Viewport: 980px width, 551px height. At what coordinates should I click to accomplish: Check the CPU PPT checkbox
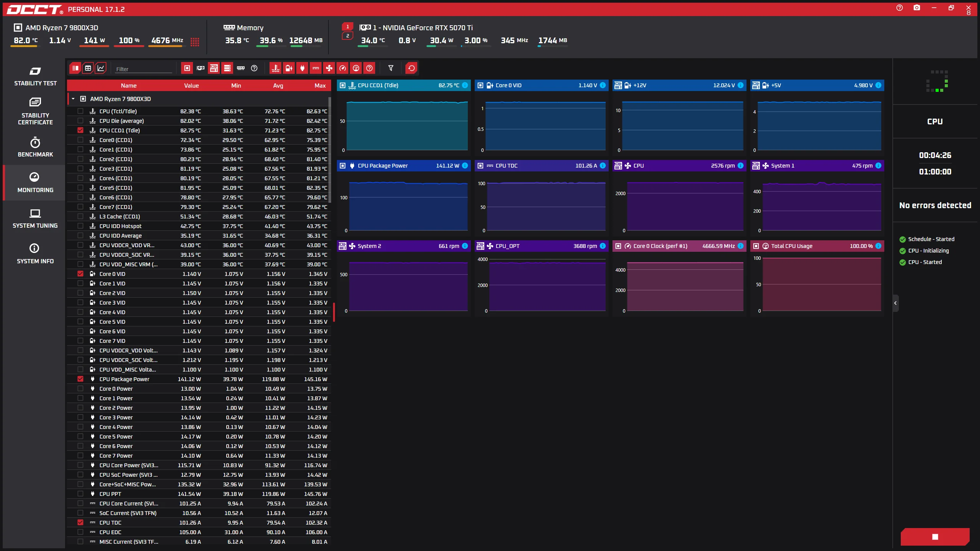click(x=80, y=494)
